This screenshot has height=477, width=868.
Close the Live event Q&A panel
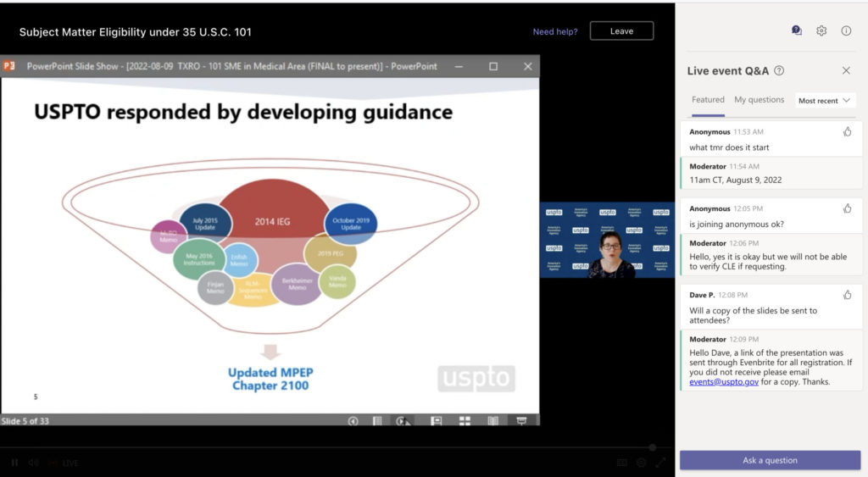click(846, 71)
